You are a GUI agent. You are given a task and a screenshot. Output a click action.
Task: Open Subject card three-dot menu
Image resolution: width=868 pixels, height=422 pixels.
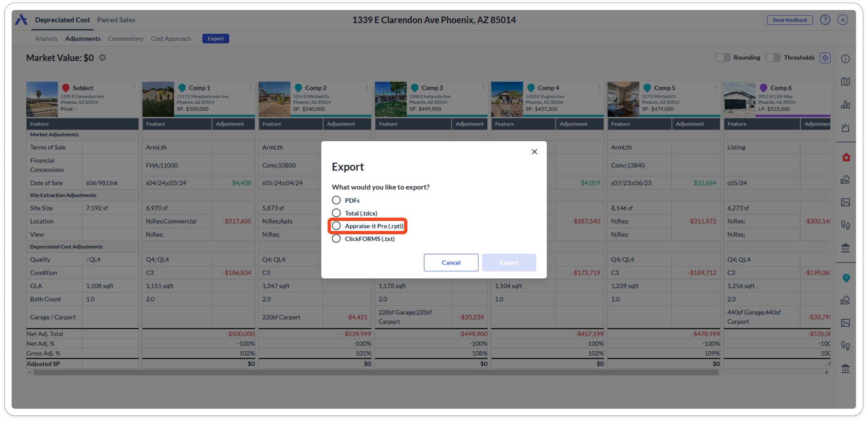point(134,88)
